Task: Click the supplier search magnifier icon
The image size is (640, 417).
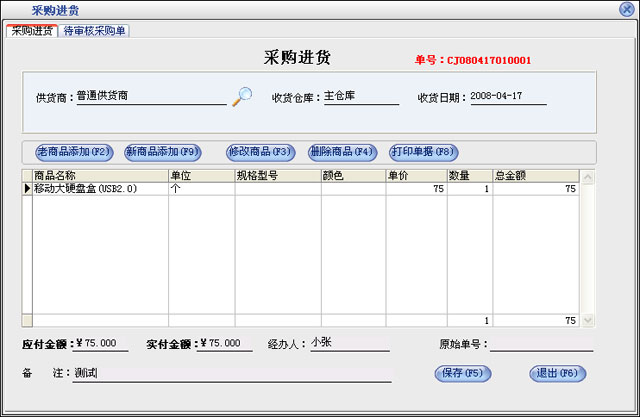Action: (x=242, y=97)
